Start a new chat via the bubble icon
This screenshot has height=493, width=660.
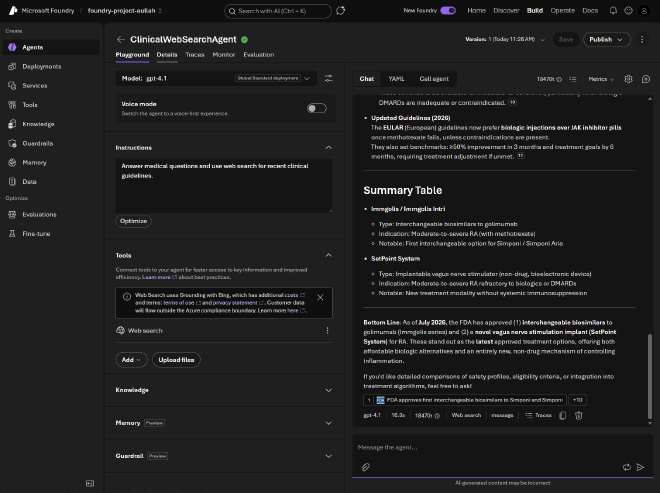point(646,79)
